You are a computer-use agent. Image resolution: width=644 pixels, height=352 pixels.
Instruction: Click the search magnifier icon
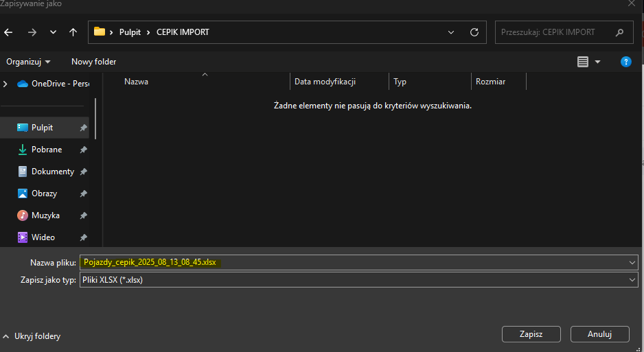click(x=619, y=32)
